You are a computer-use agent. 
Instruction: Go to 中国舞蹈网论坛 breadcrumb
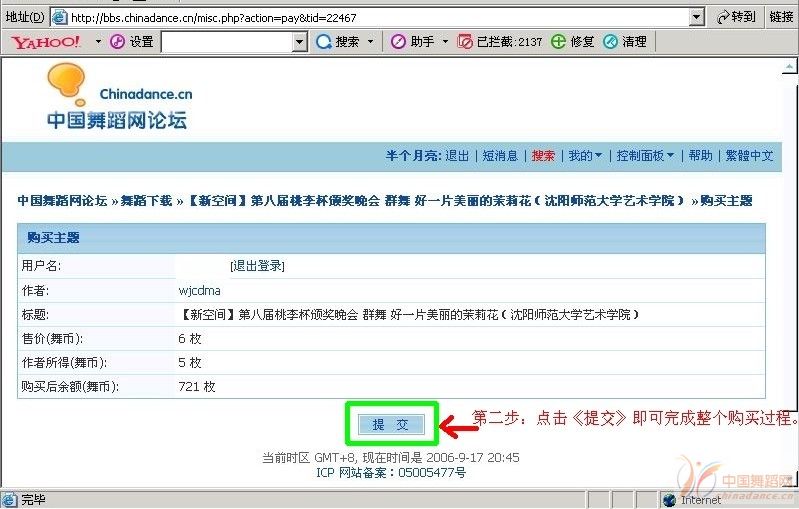coord(62,201)
